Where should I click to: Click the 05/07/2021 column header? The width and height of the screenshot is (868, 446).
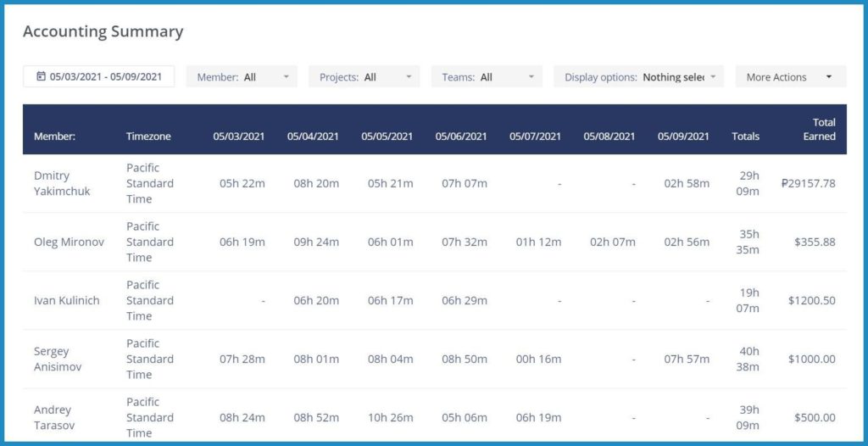pyautogui.click(x=536, y=137)
